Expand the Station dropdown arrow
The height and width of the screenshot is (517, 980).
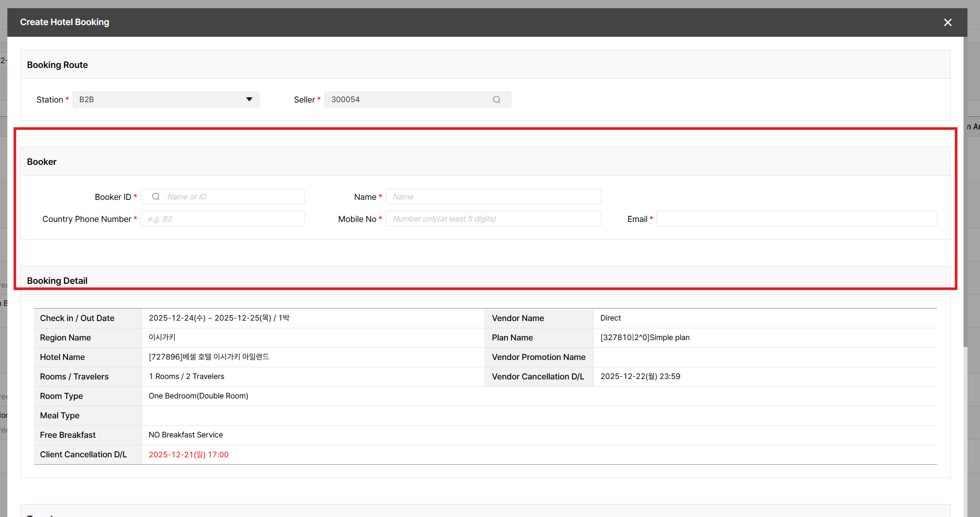coord(249,100)
